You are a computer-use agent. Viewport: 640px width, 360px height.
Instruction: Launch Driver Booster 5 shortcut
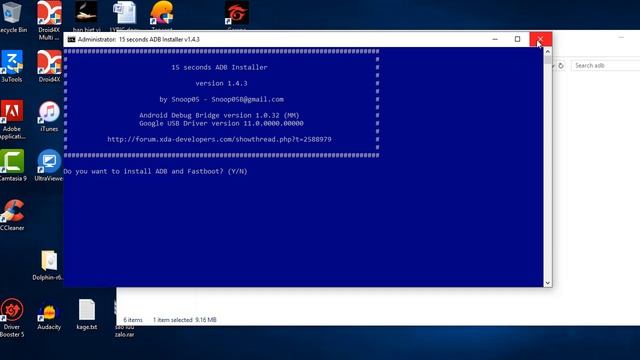tap(12, 318)
